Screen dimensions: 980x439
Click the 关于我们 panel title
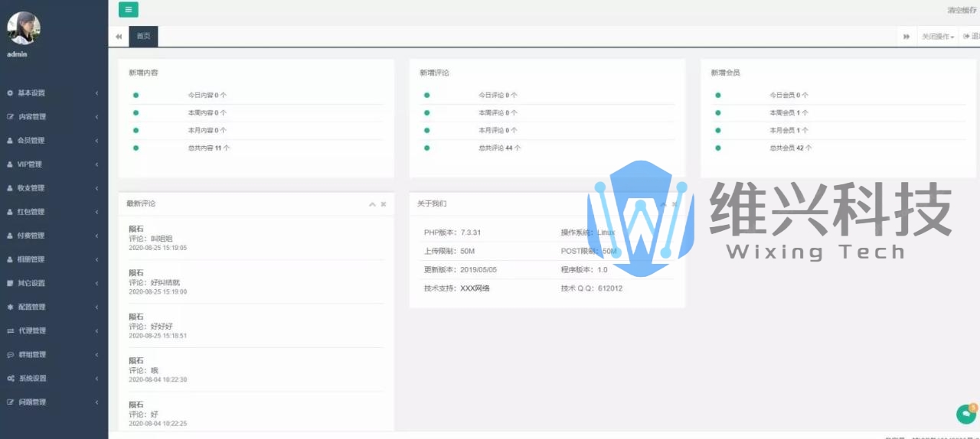coord(432,204)
